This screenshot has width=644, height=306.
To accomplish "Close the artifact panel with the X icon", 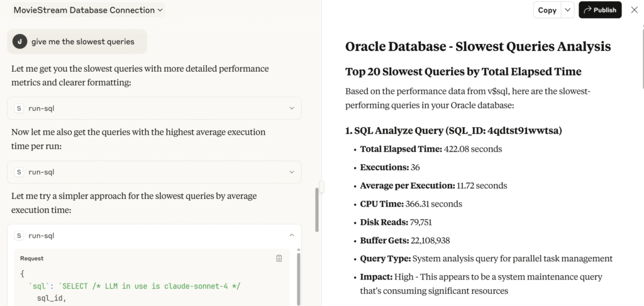I will pos(634,10).
